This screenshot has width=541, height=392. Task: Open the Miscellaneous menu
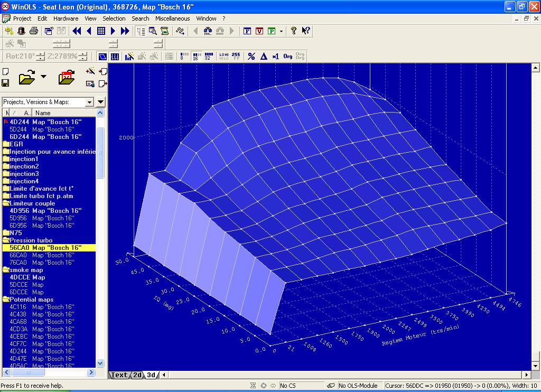point(173,18)
